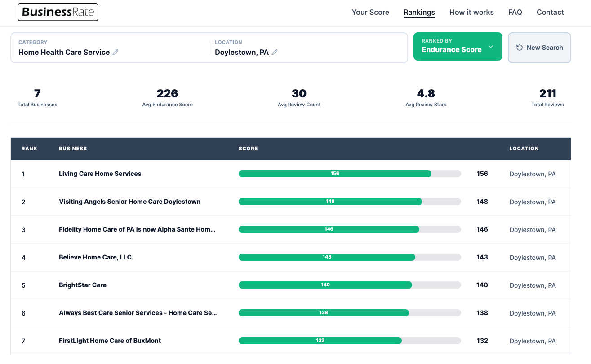Image resolution: width=591 pixels, height=364 pixels.
Task: Open Believe Home Care, LLC. listing
Action: [96, 257]
